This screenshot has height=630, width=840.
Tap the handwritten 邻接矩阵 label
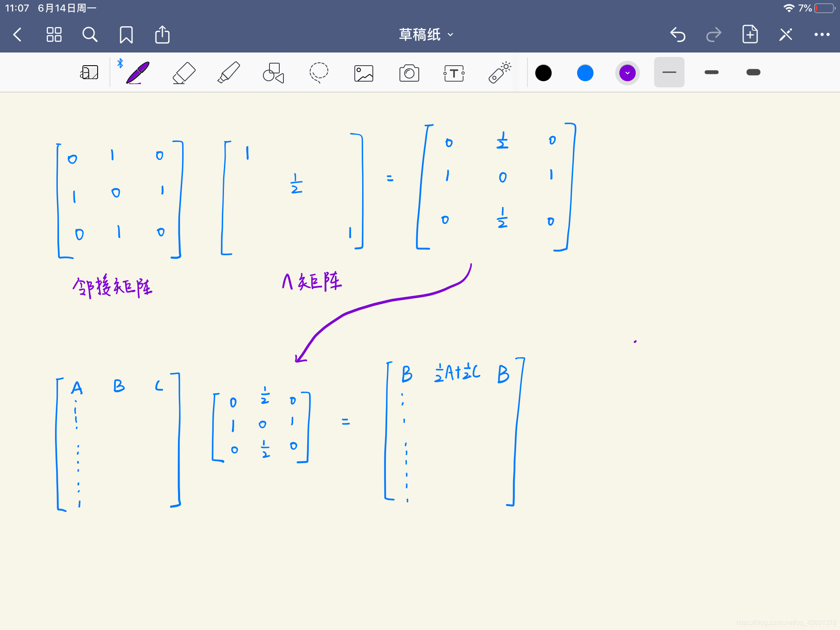[x=112, y=286]
